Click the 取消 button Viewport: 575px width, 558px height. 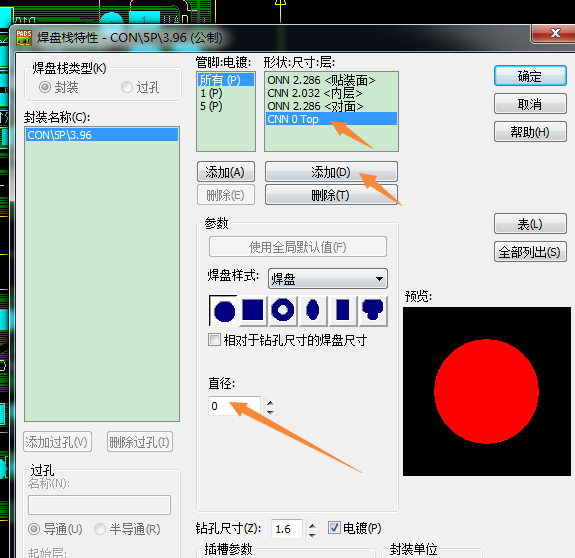(530, 104)
